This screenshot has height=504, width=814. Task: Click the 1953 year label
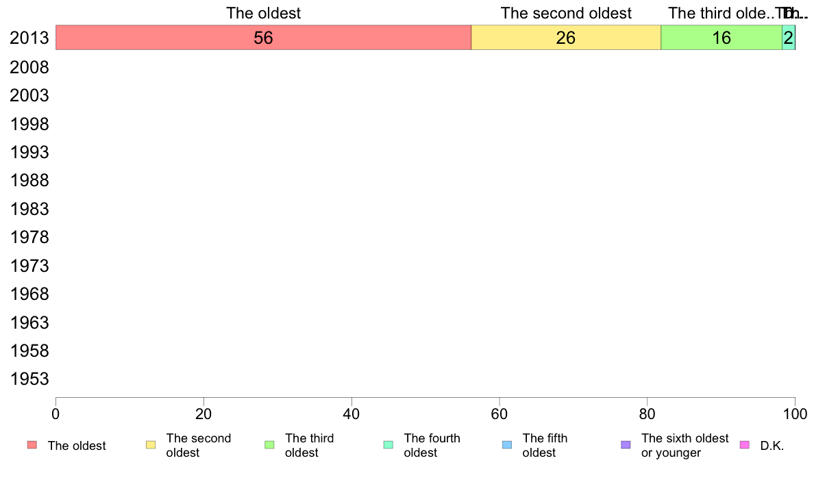point(29,379)
